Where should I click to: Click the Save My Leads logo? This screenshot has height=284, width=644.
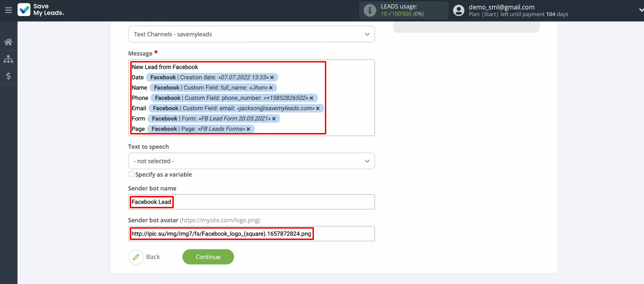click(x=41, y=10)
